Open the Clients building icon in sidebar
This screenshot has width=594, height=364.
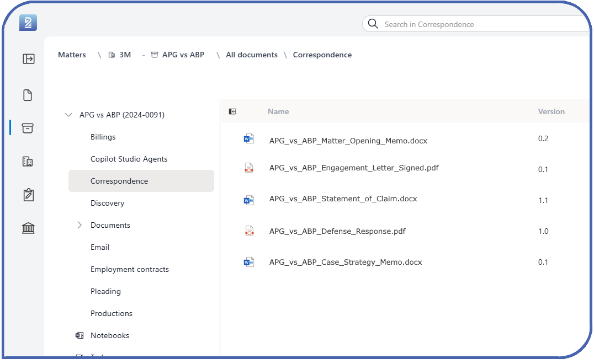coord(28,162)
